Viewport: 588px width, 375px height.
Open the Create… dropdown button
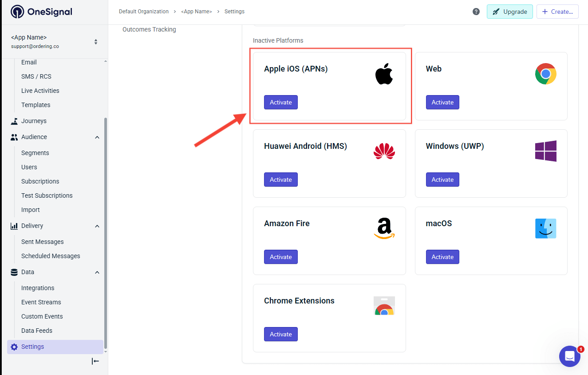click(x=557, y=12)
